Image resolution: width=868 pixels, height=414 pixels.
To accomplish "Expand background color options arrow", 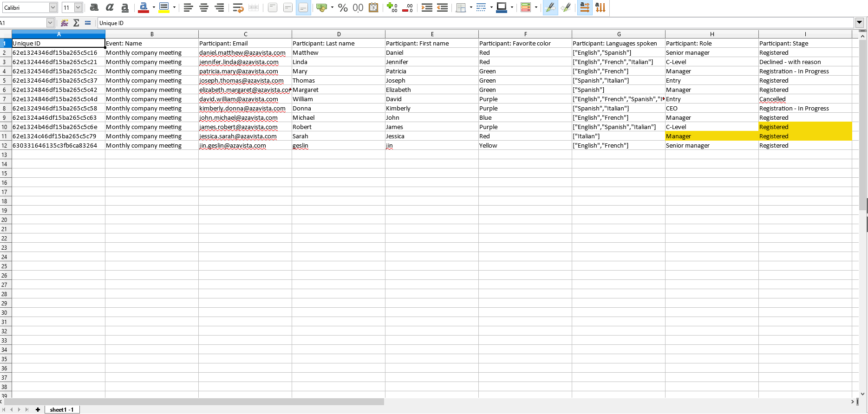I will pyautogui.click(x=174, y=7).
